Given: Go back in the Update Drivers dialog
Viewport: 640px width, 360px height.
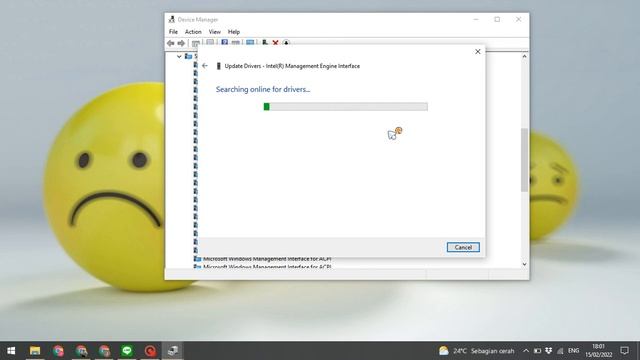Looking at the screenshot, I should pos(205,66).
